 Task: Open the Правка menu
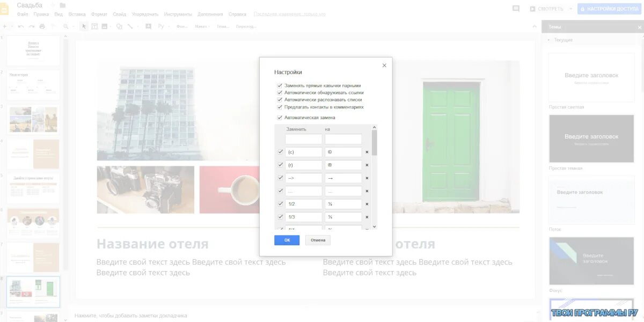pos(41,14)
